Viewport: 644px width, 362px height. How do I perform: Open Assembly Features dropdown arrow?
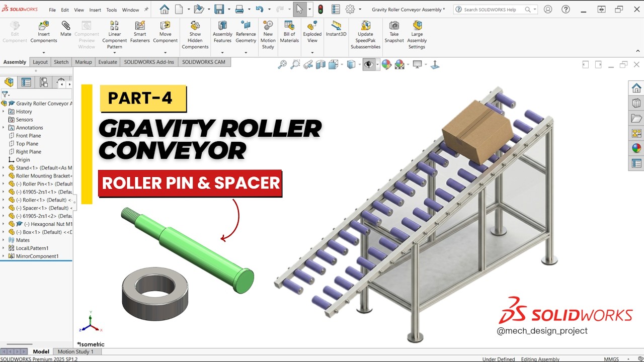coord(222,52)
